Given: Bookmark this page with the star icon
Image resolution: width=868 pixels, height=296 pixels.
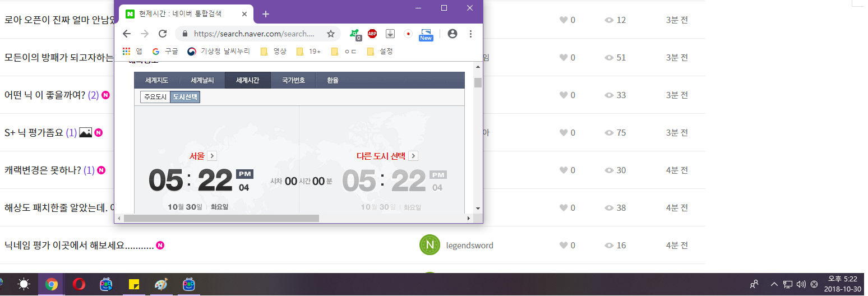Looking at the screenshot, I should tap(331, 34).
